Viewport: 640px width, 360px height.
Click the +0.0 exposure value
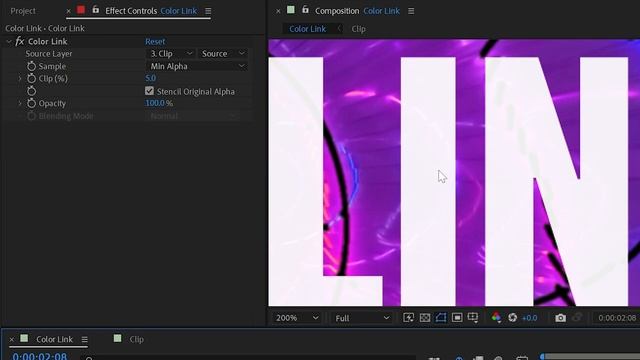[x=529, y=318]
